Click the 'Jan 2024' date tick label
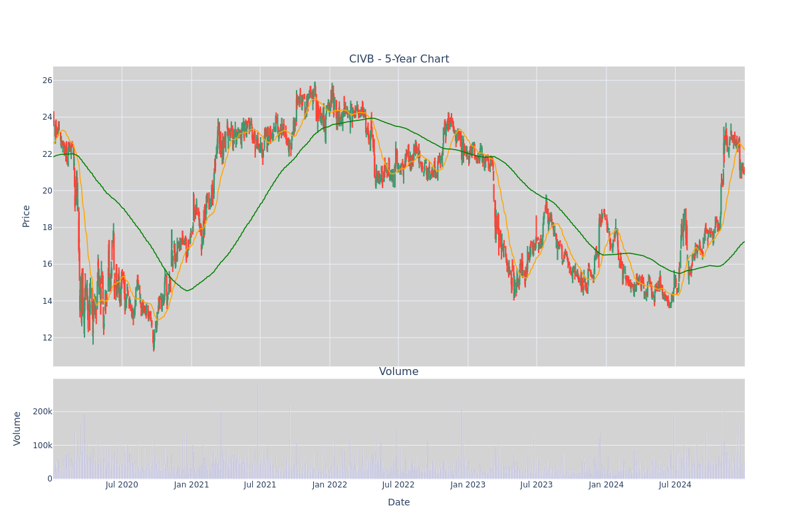Screen dimensions: 798x532 (x=606, y=485)
